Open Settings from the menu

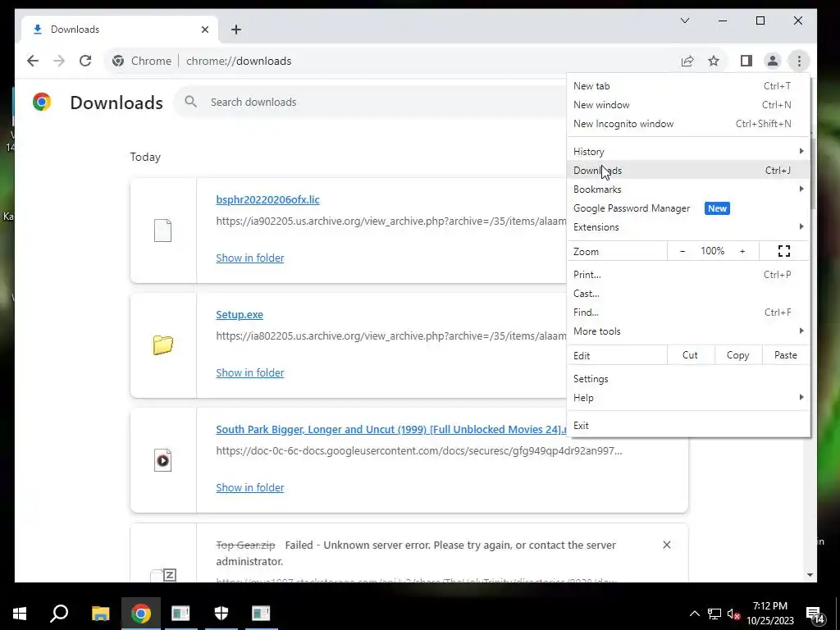688,379
